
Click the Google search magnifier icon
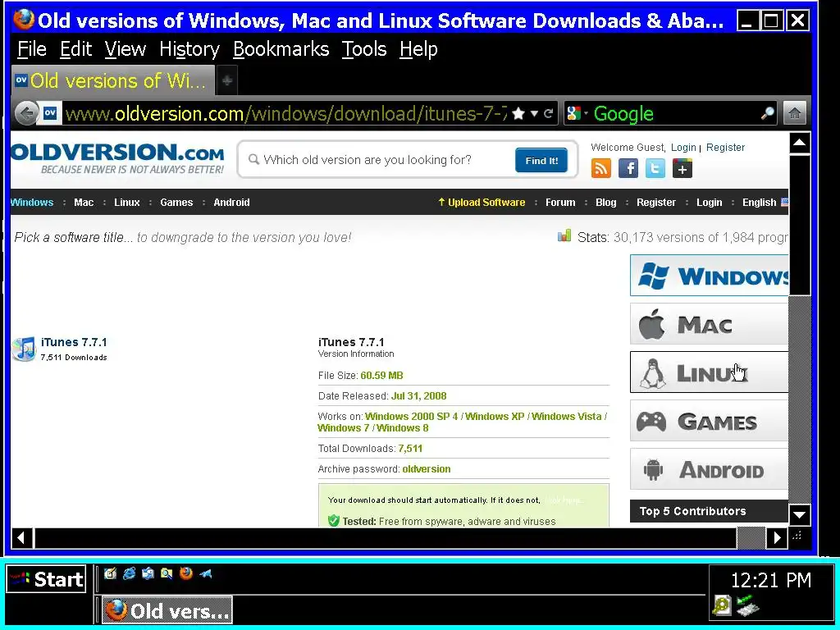tap(767, 113)
